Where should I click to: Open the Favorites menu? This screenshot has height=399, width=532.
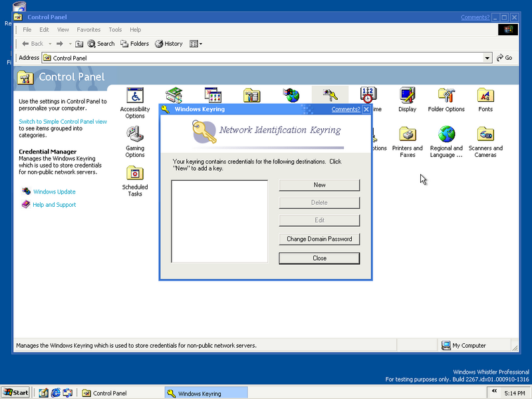coord(88,30)
